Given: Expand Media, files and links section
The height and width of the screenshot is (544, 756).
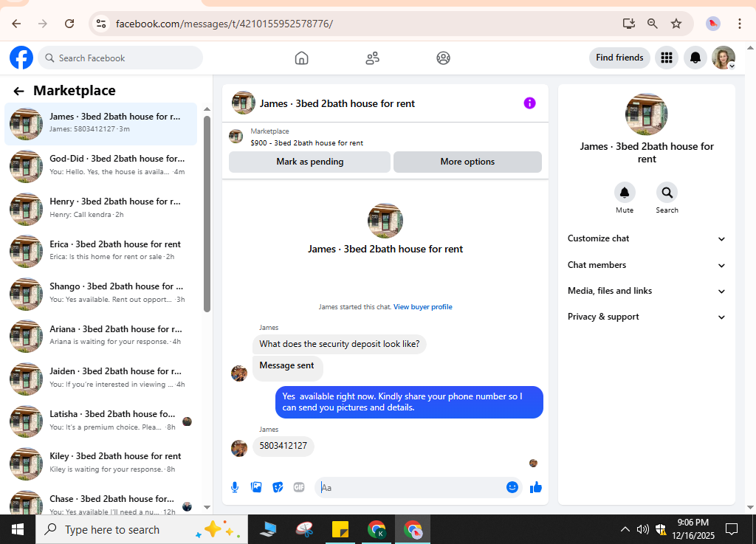Looking at the screenshot, I should (x=646, y=291).
